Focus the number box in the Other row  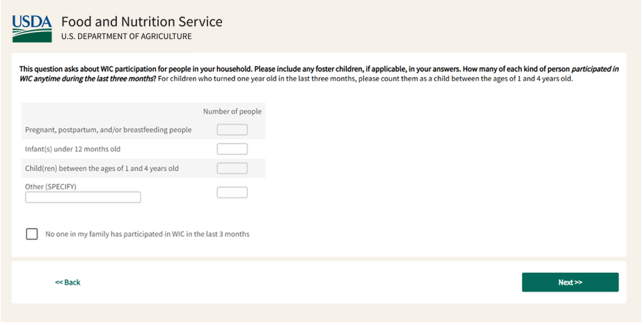point(232,193)
